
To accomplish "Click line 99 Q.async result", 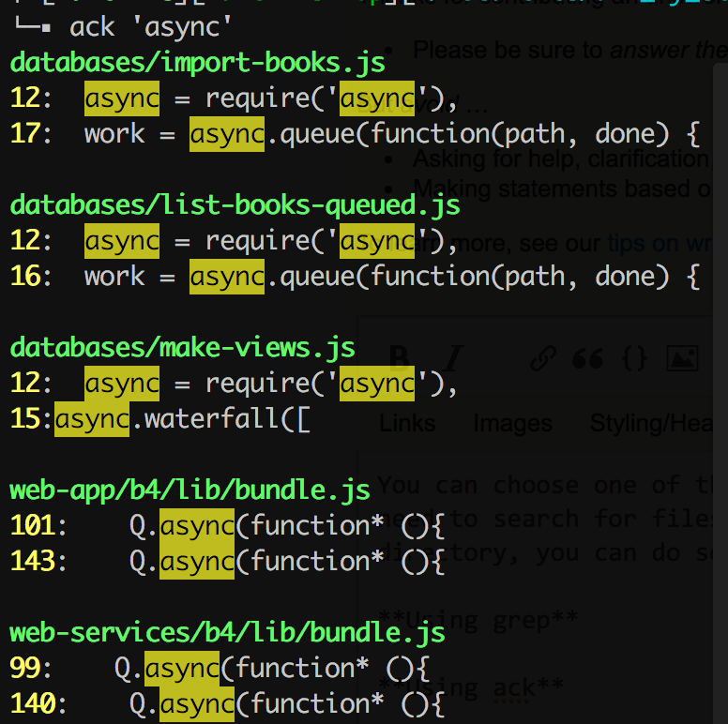I will [x=220, y=669].
